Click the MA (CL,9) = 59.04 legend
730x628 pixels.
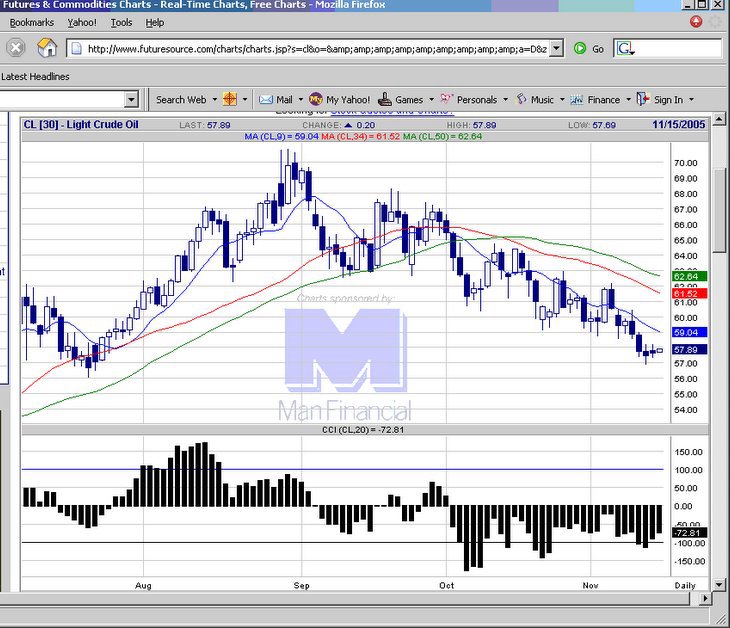282,136
